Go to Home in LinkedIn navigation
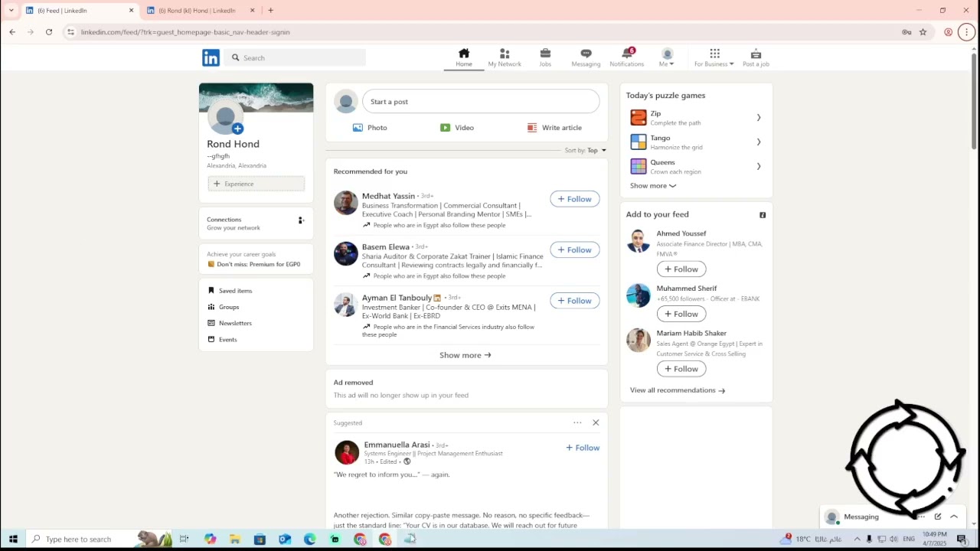 (464, 57)
